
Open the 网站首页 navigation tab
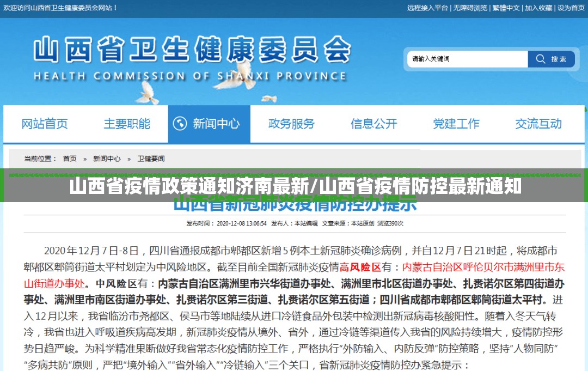point(45,124)
